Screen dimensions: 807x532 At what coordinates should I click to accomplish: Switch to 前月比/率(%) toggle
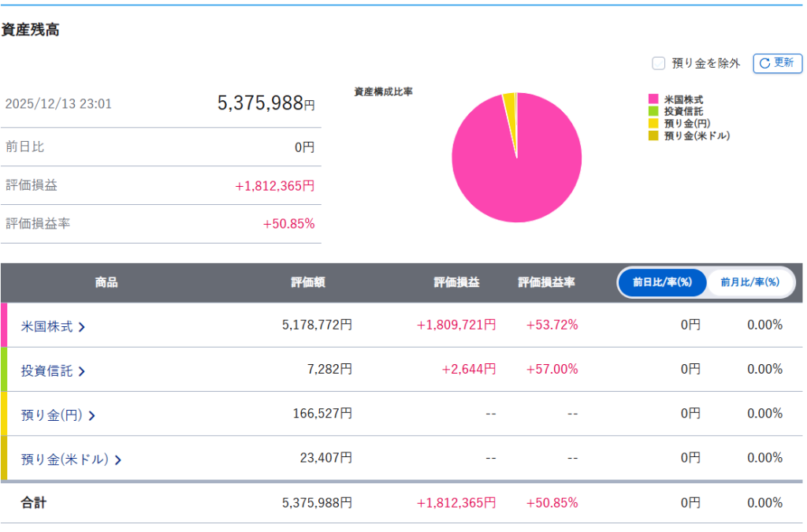tap(749, 282)
